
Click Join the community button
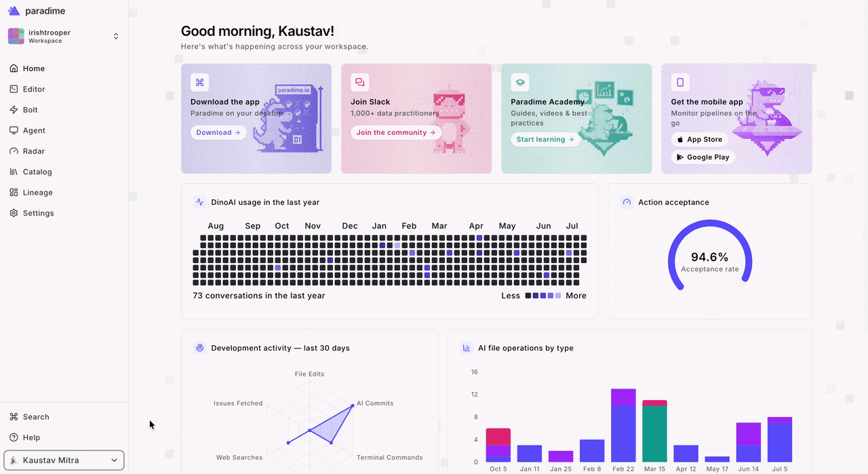[396, 132]
